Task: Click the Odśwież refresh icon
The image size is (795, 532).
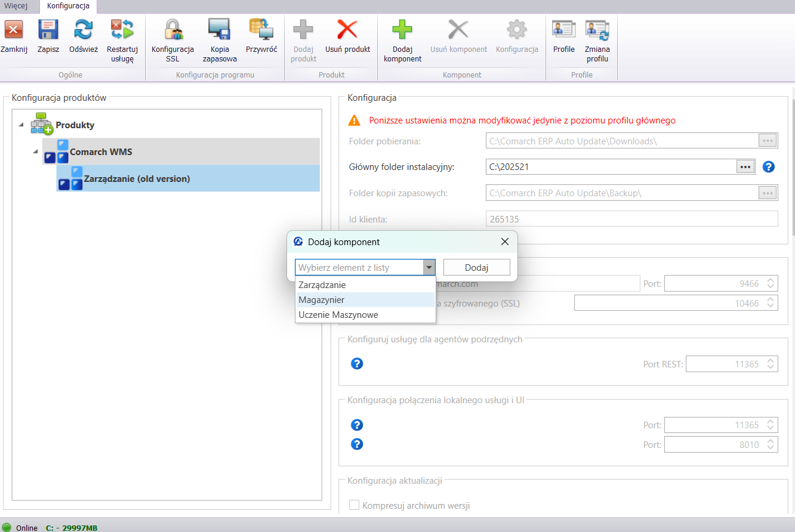Action: pyautogui.click(x=83, y=30)
